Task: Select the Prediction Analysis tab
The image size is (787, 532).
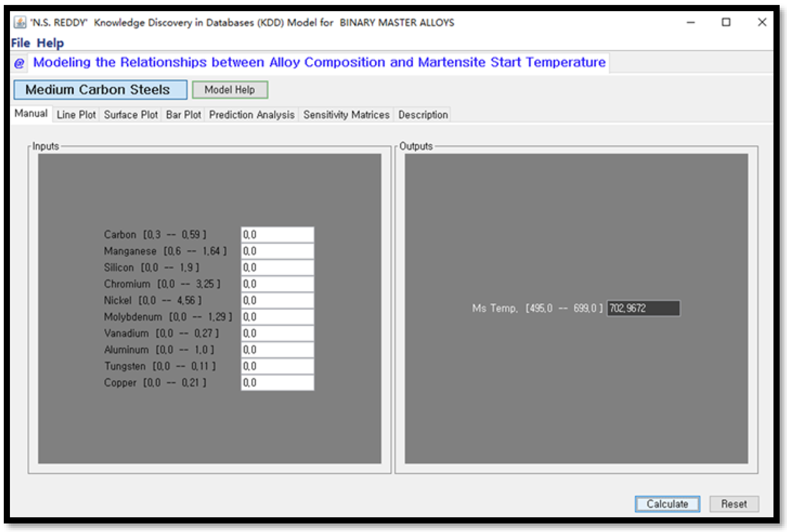Action: [251, 115]
